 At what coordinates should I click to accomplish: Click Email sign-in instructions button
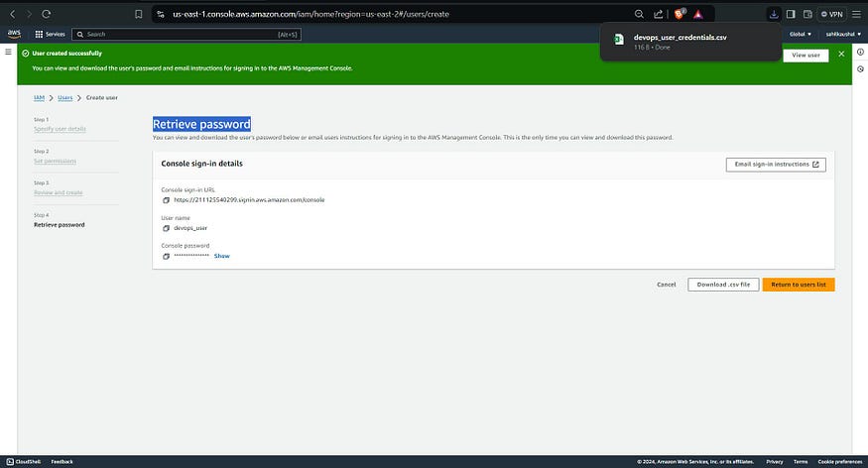tap(776, 165)
